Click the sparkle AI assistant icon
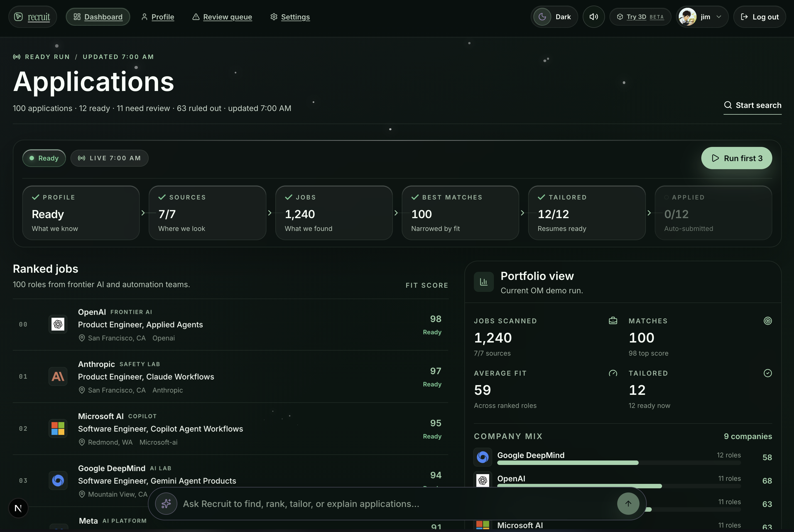Image resolution: width=794 pixels, height=532 pixels. click(166, 504)
